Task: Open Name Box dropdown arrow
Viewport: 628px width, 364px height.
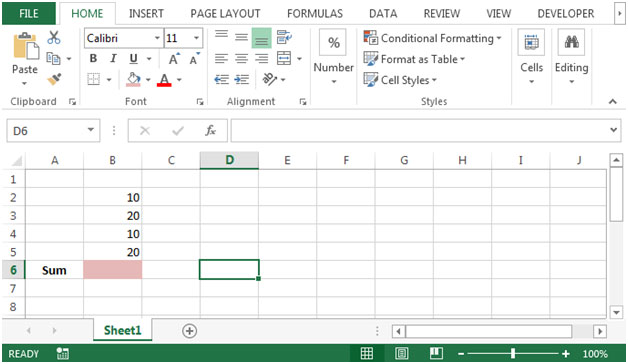Action: pos(91,130)
